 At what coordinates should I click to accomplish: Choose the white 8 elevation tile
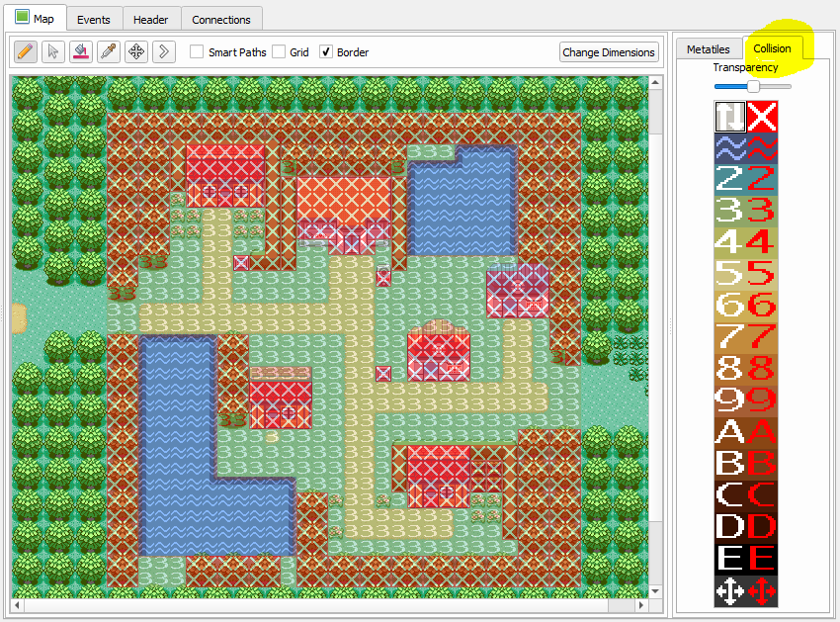730,369
